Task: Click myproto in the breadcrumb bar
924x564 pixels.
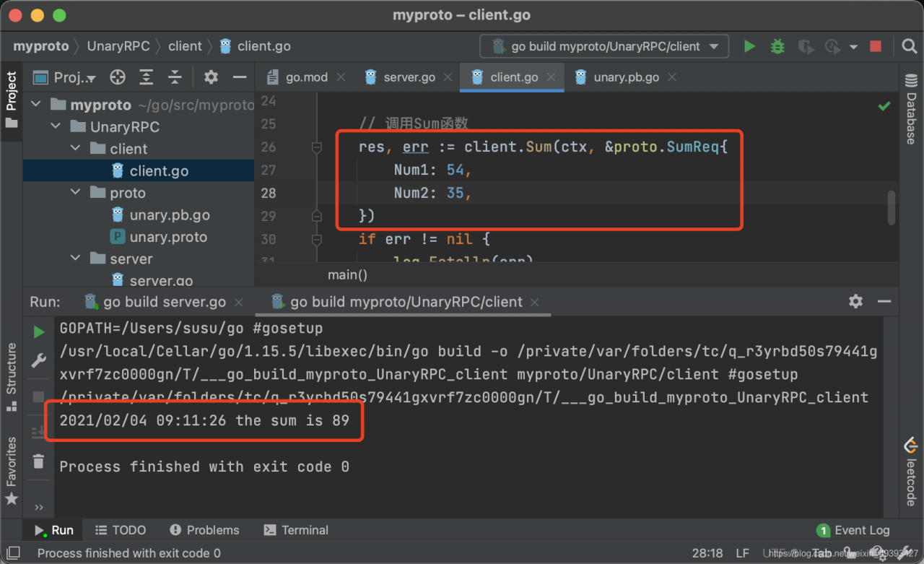Action: tap(41, 46)
